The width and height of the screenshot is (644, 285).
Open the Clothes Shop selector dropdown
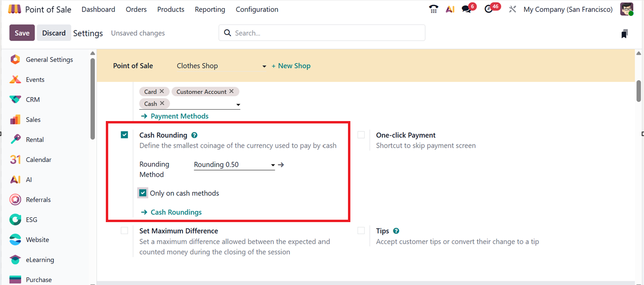tap(264, 66)
